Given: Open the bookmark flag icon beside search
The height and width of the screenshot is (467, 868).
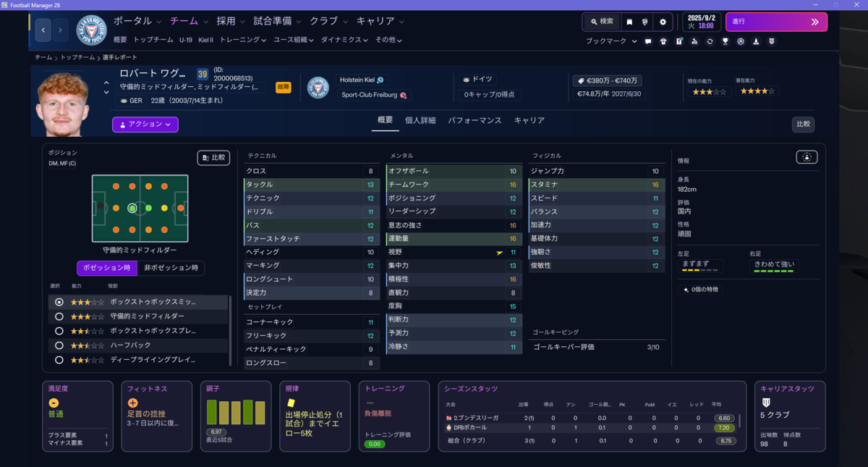Looking at the screenshot, I should [629, 22].
